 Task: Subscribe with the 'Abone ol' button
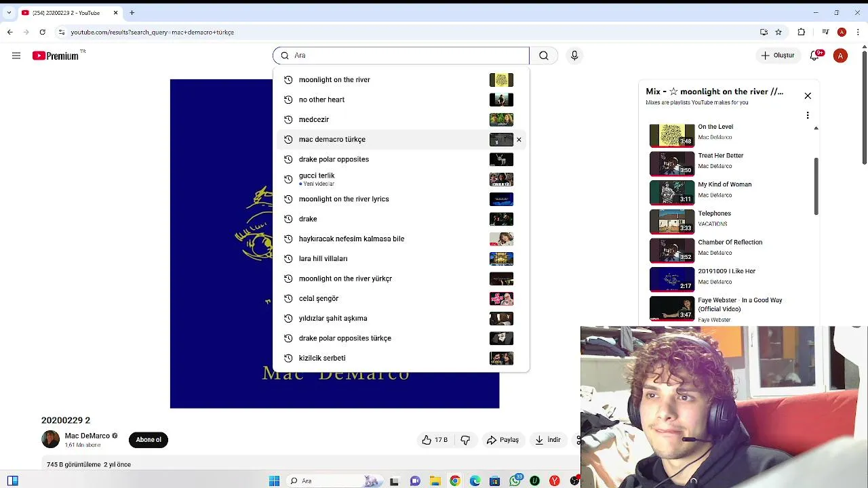149,440
